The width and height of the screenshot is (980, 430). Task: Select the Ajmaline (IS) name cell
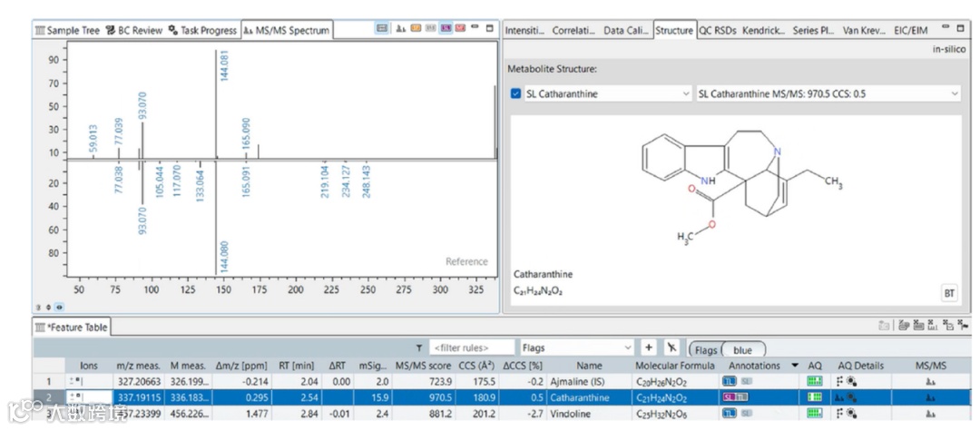578,381
